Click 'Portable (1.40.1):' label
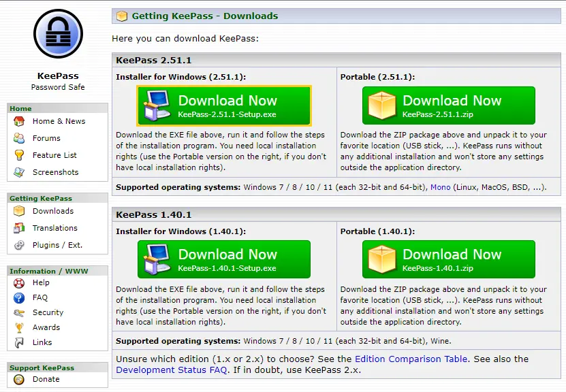566x392 pixels. pyautogui.click(x=377, y=231)
